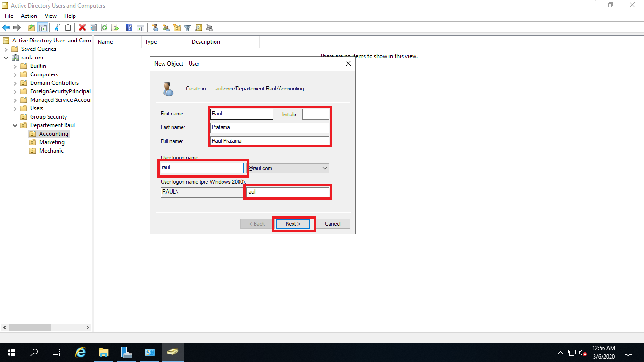Click the Forward arrow toolbar icon
The height and width of the screenshot is (362, 644).
pos(17,28)
